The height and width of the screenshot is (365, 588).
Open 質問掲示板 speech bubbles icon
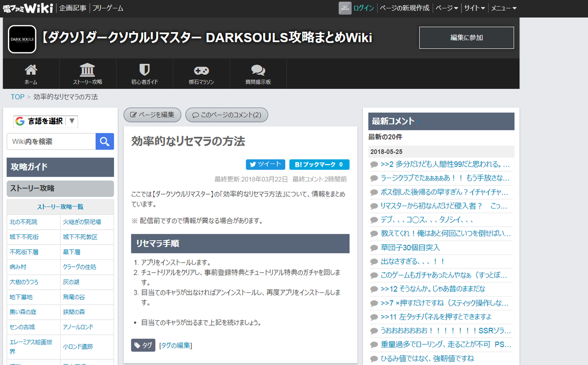point(258,70)
